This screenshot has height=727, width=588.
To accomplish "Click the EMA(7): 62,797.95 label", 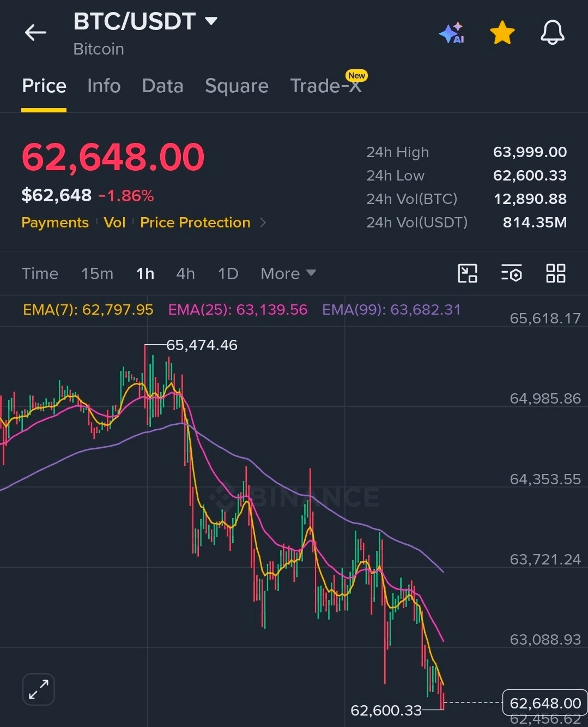I will pos(88,310).
